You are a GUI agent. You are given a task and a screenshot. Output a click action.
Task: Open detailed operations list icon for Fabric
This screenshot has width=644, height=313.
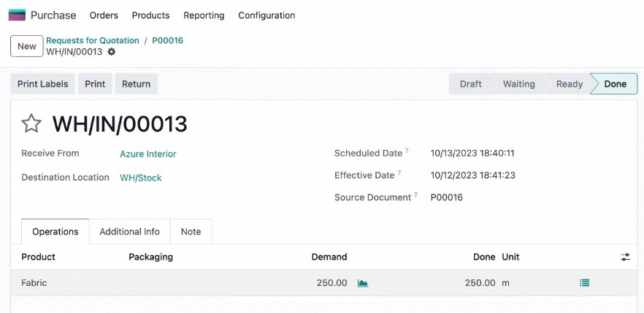coord(584,283)
